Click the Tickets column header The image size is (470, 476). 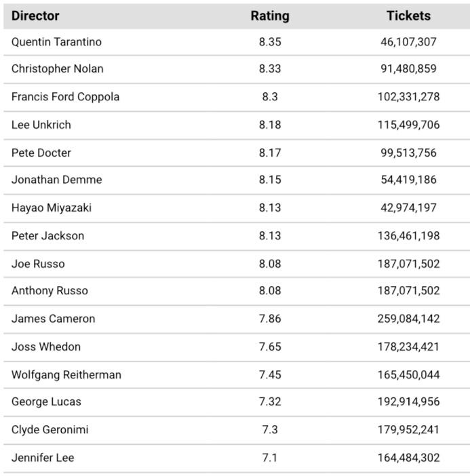pos(408,16)
